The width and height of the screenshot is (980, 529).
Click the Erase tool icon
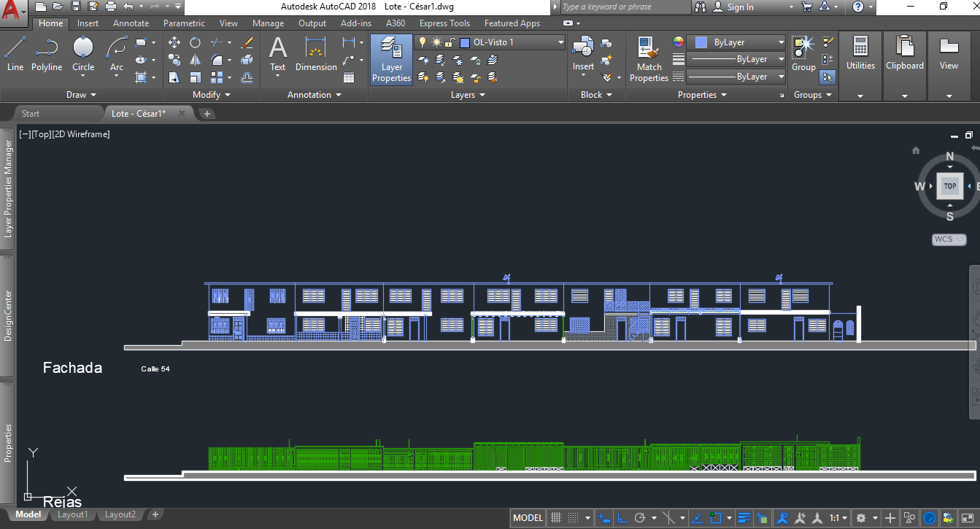247,43
